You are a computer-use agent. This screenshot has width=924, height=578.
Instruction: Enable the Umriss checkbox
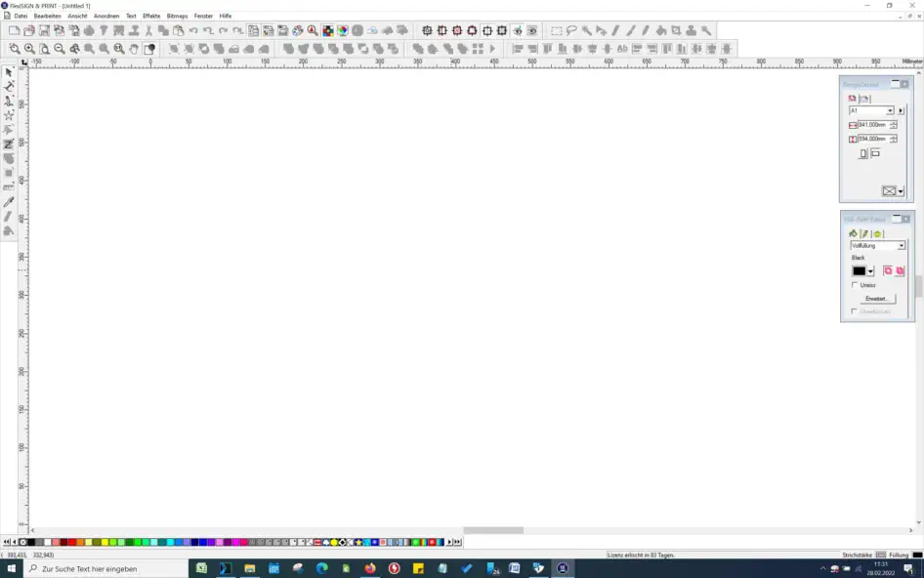855,285
